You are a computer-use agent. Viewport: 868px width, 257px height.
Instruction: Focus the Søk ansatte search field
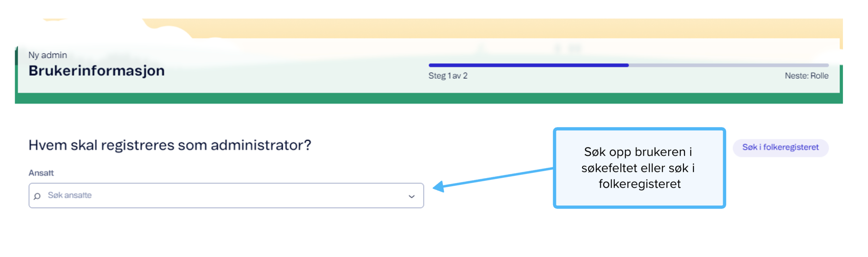[226, 196]
